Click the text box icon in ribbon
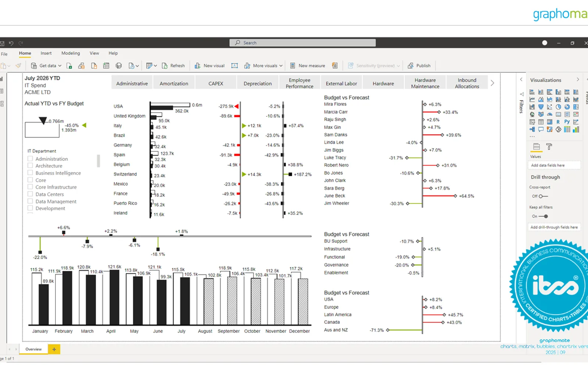The height and width of the screenshot is (368, 588). (234, 66)
